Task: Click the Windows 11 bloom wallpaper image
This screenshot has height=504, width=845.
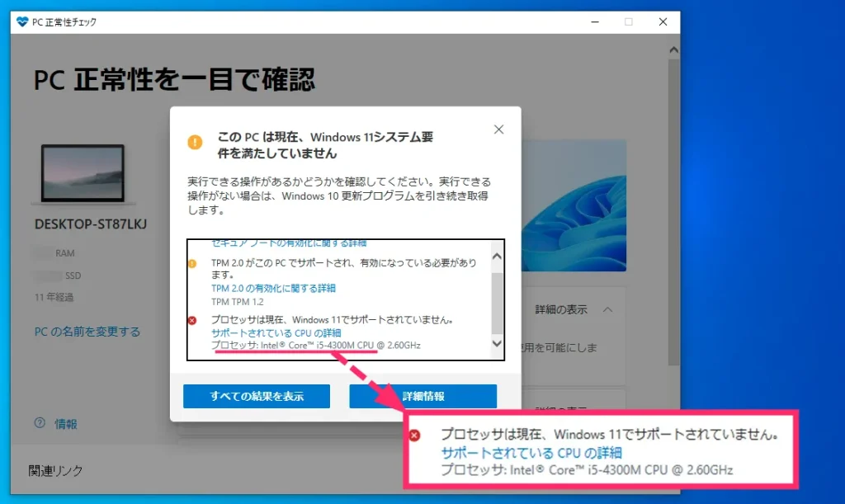Action: [x=574, y=205]
